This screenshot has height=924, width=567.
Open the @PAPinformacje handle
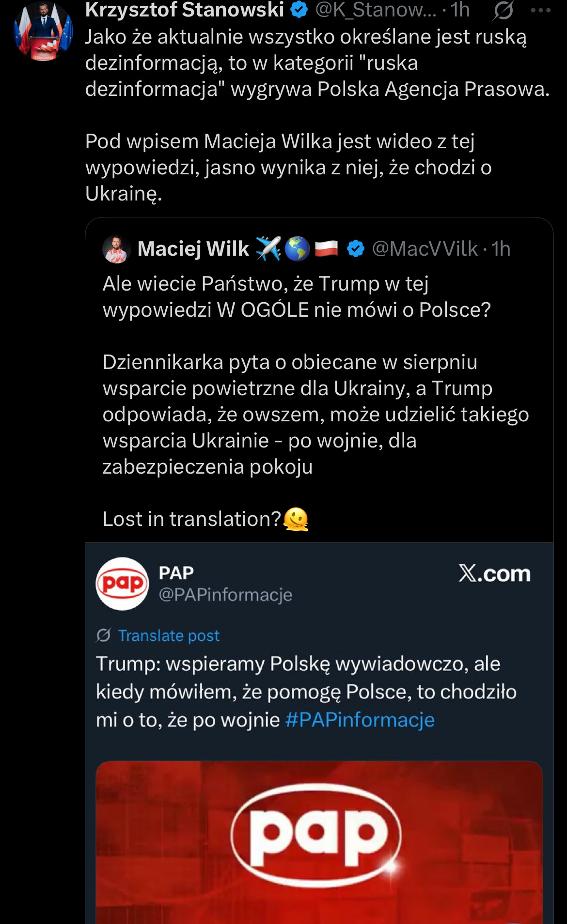[x=225, y=595]
